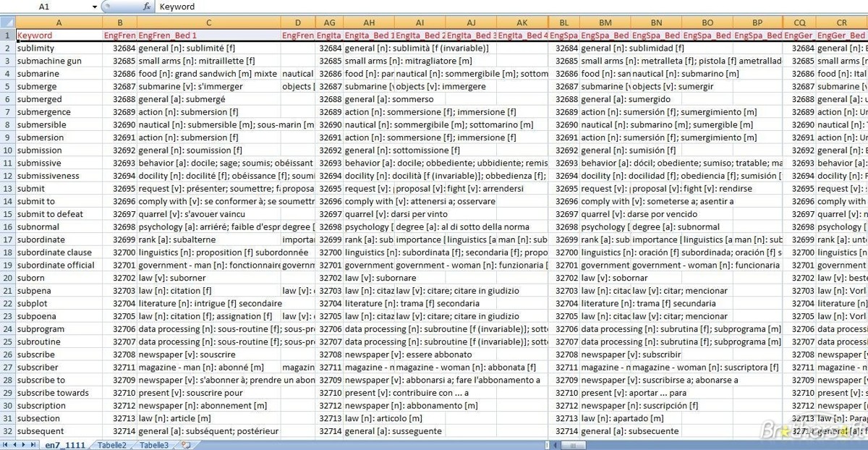The image size is (868, 450).
Task: Select the submersible keyword cell
Action: click(x=59, y=124)
